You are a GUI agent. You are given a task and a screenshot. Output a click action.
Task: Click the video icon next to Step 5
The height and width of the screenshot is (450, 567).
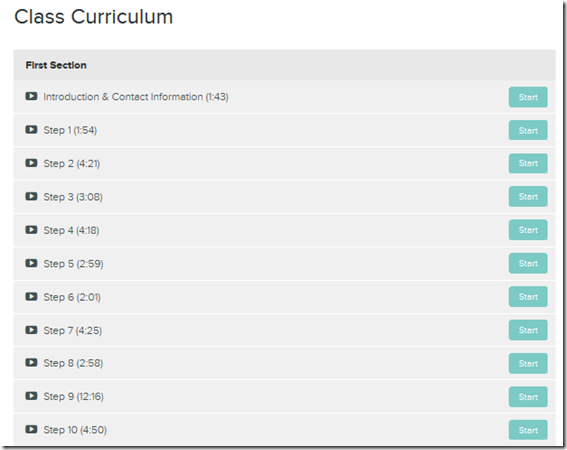point(31,263)
